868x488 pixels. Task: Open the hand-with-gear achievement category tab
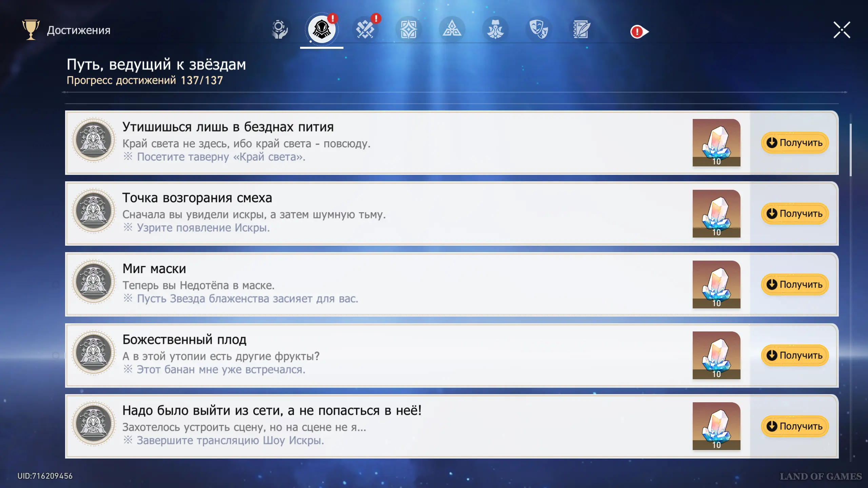pyautogui.click(x=279, y=30)
